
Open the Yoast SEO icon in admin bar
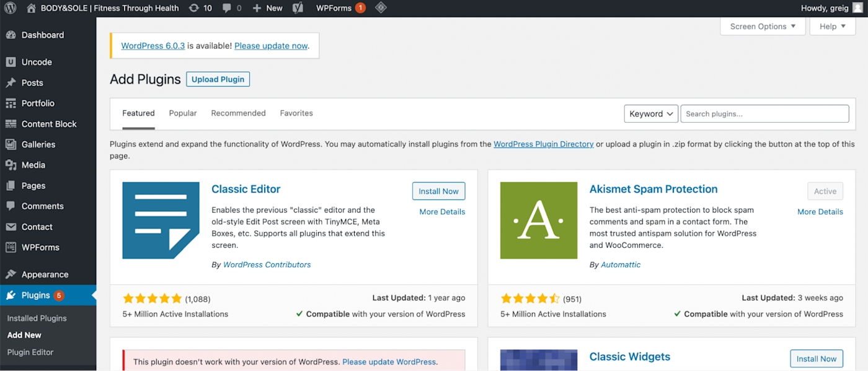298,8
